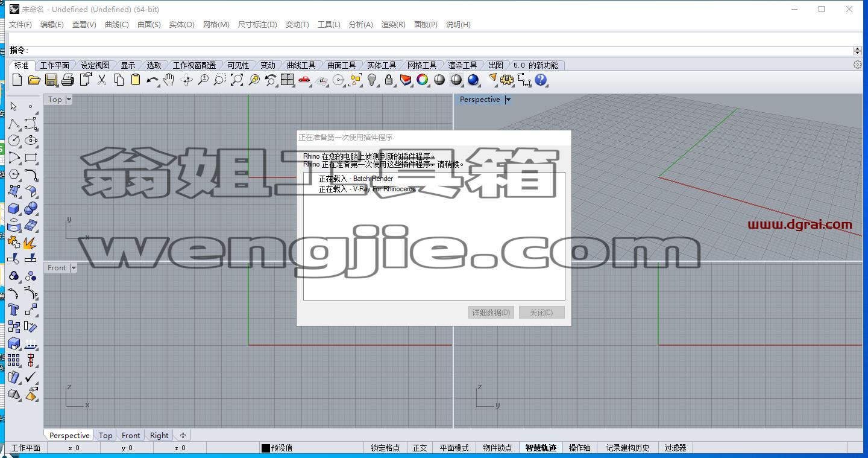Click the Undo arrow icon
Image resolution: width=868 pixels, height=458 pixels.
(x=153, y=80)
